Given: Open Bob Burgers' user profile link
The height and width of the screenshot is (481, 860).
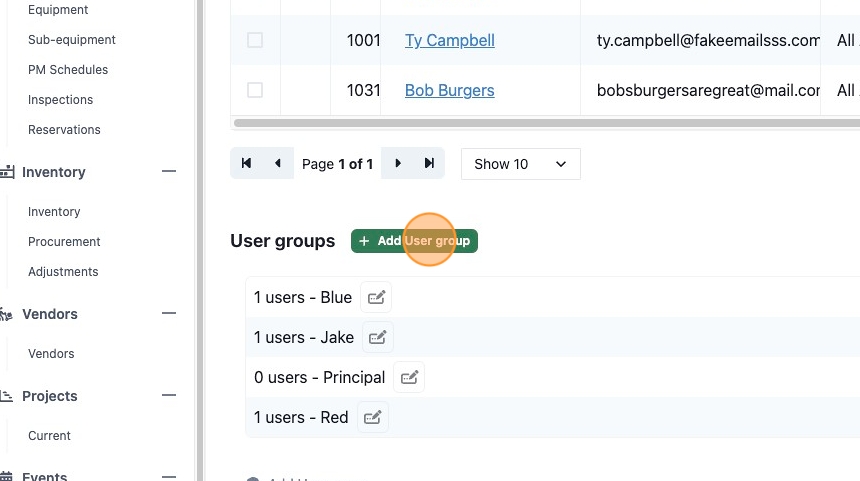Looking at the screenshot, I should [450, 90].
